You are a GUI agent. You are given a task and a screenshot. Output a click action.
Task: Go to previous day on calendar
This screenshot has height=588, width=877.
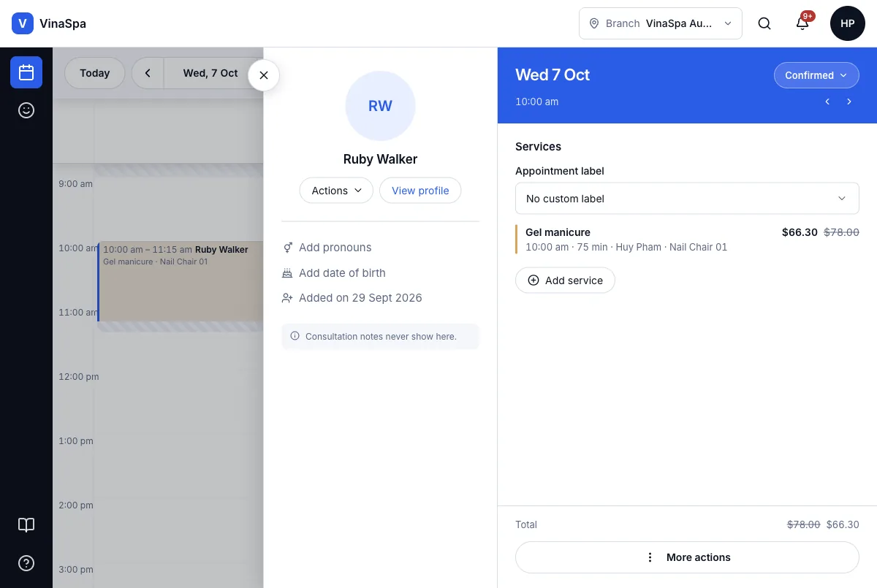pos(148,73)
